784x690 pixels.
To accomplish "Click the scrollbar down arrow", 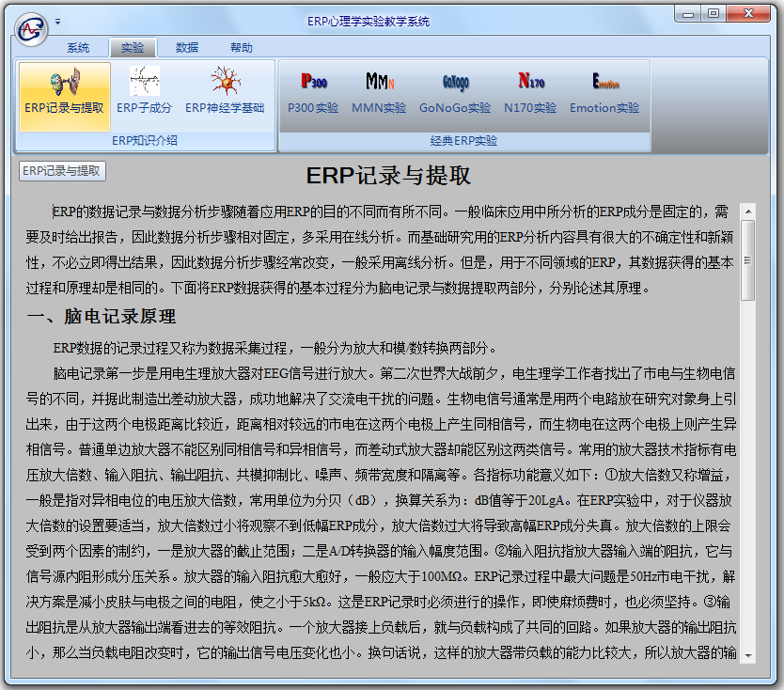I will (x=748, y=655).
